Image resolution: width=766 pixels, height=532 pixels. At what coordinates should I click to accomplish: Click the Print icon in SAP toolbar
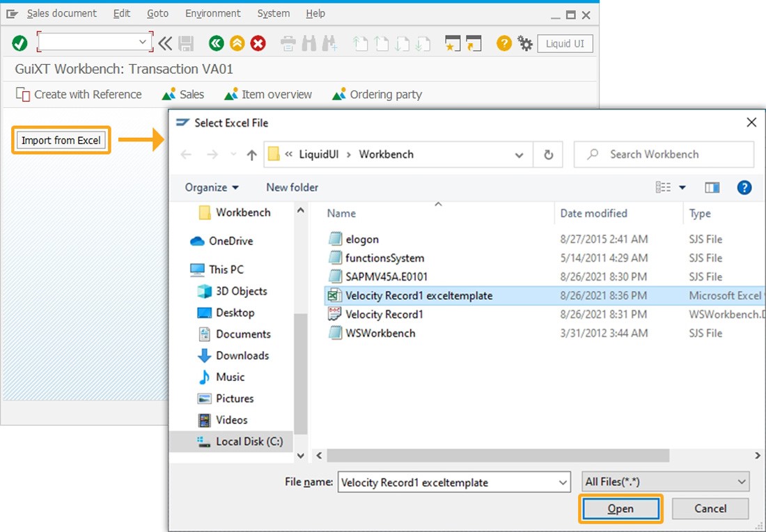point(288,43)
